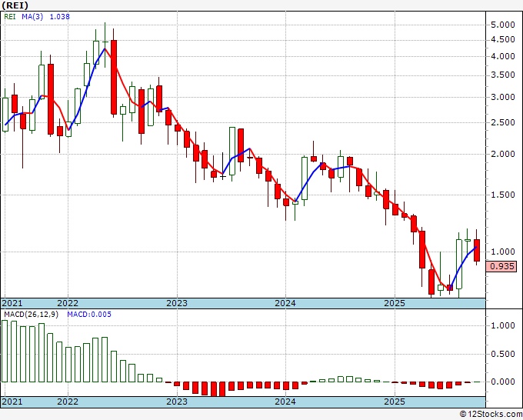Viewport: 523px width, 420px height.
Task: Click the 2025 marker on price timeline
Action: (x=395, y=303)
